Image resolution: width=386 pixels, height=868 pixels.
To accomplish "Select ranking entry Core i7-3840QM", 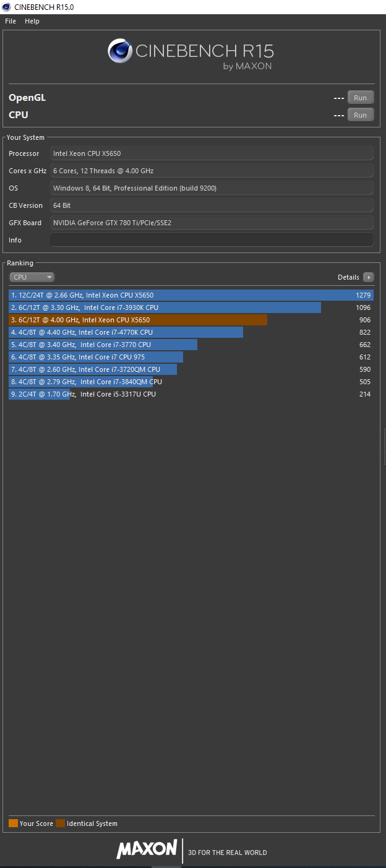I will 191,382.
